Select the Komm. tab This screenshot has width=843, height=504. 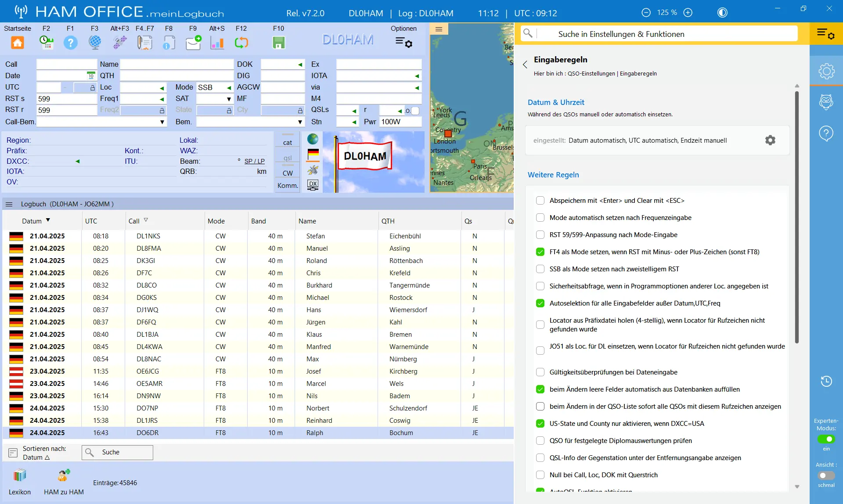(288, 186)
